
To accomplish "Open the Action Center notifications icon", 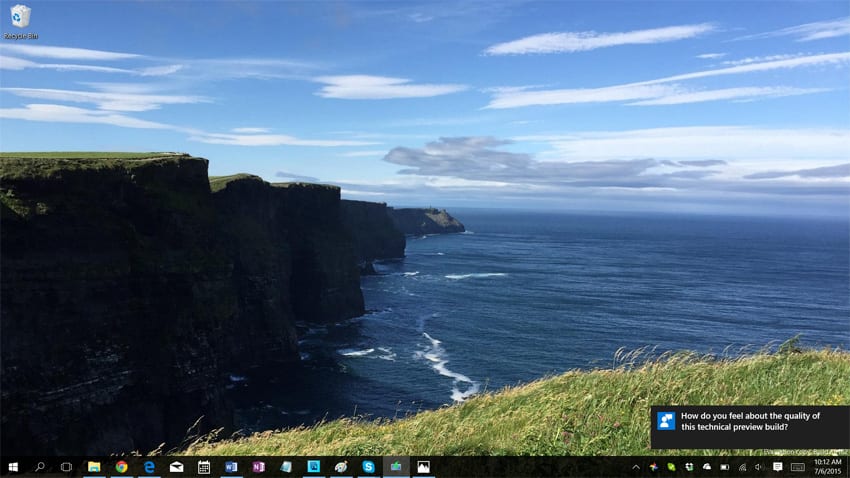I will click(x=777, y=467).
